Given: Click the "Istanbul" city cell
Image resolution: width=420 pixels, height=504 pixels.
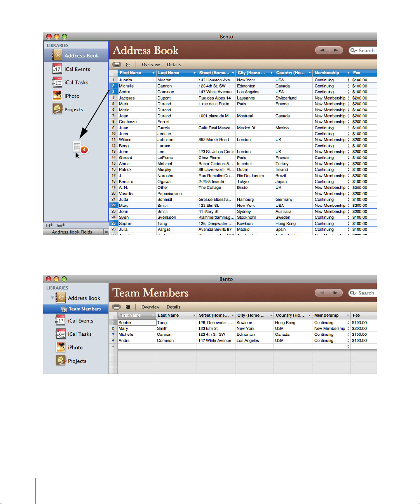Looking at the screenshot, I should (x=255, y=164).
